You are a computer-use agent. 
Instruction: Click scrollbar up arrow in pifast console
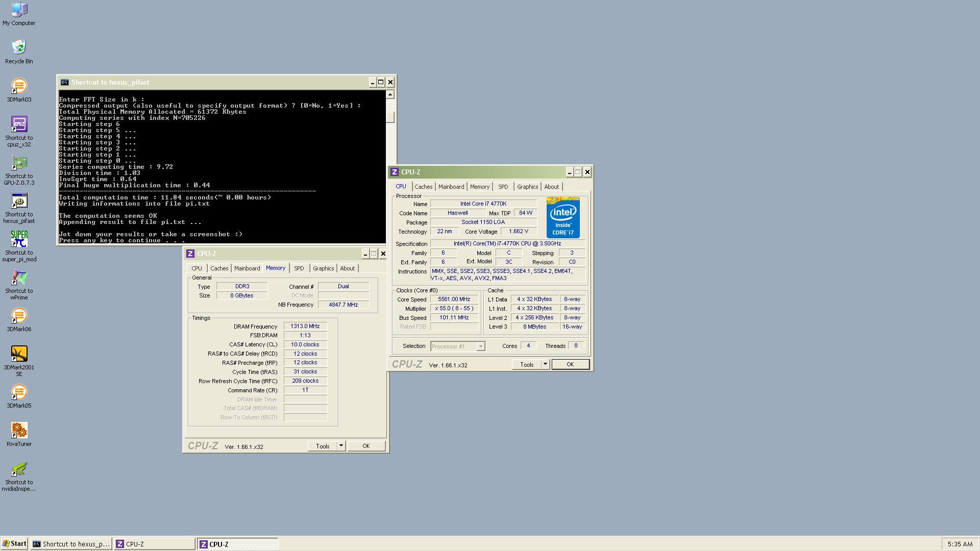tap(390, 94)
